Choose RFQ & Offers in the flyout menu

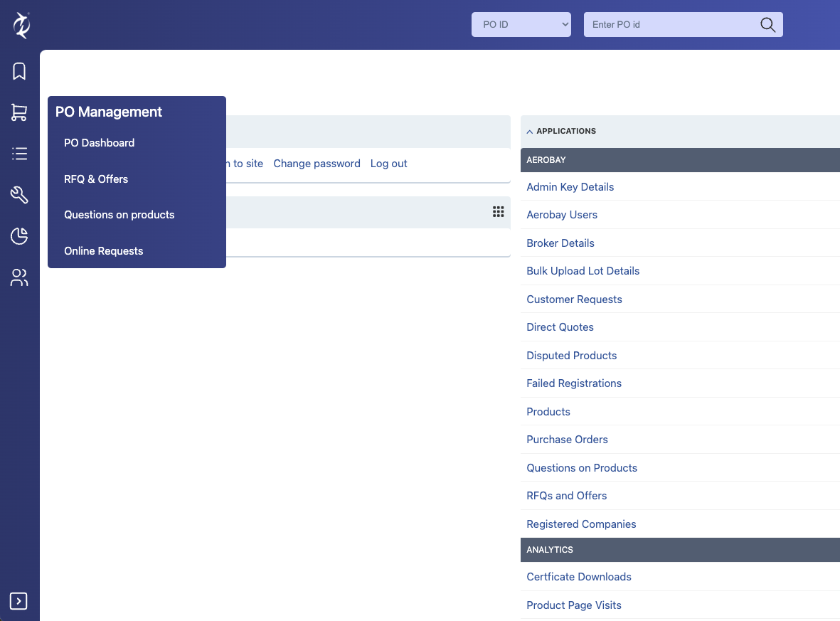click(96, 179)
